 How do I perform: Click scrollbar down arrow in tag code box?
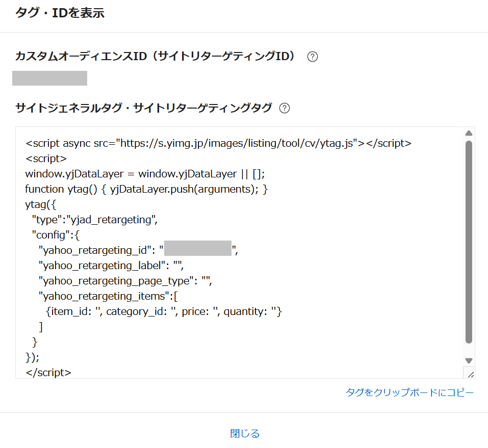click(469, 360)
